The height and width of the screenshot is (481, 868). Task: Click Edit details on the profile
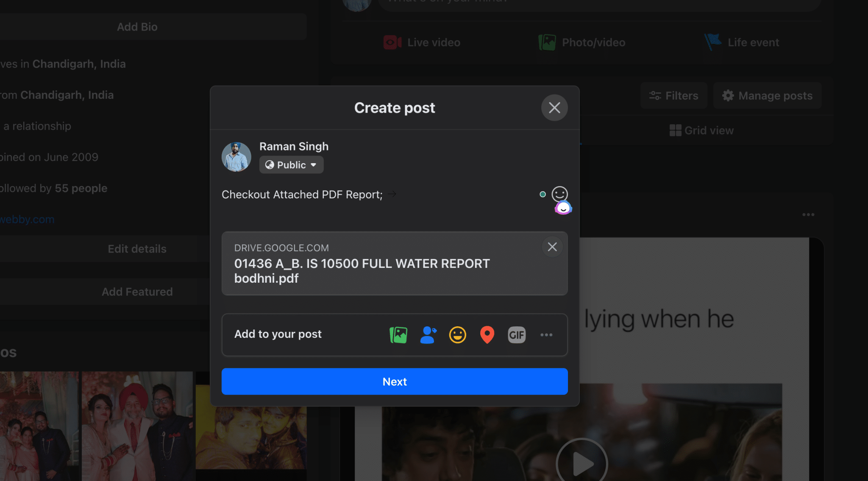click(x=137, y=249)
